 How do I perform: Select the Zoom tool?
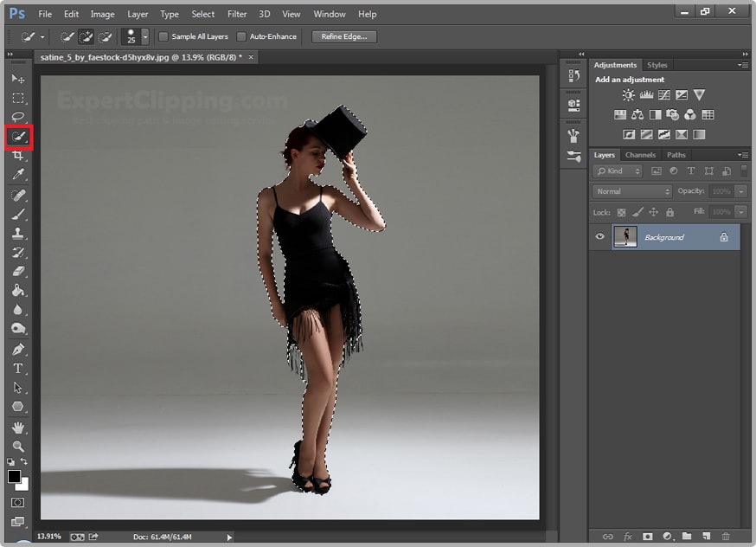click(17, 447)
